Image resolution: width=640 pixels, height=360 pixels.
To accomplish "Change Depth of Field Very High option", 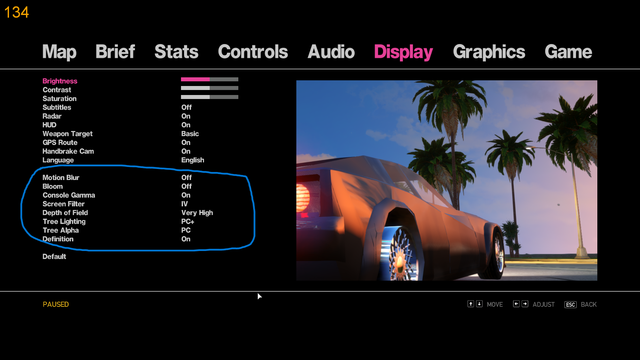I will click(197, 213).
